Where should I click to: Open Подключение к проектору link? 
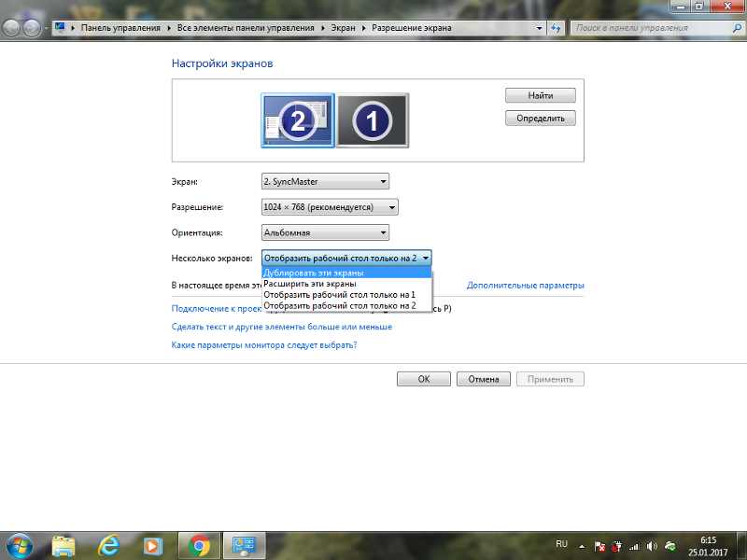point(217,309)
